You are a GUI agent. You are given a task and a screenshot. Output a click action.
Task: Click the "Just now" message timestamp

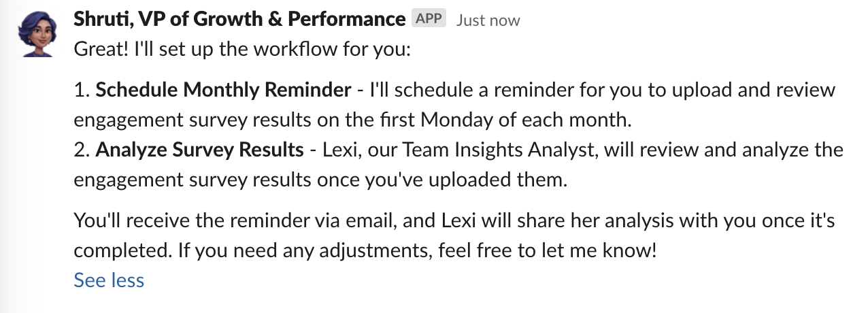(488, 20)
